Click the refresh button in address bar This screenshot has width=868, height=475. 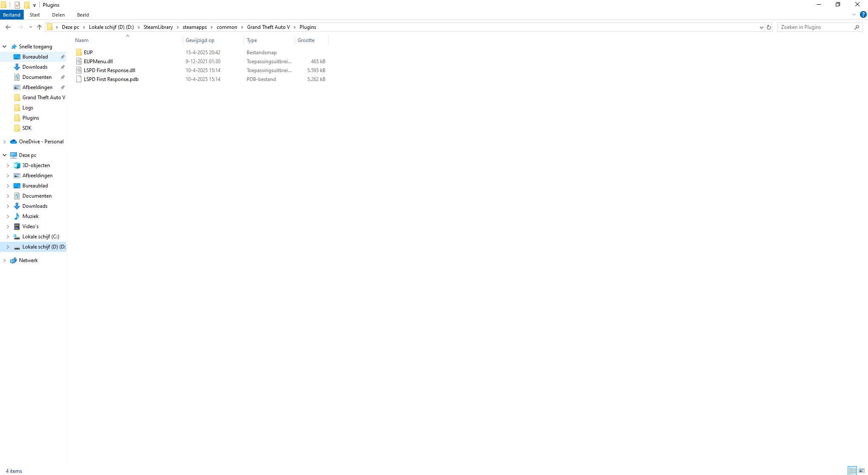tap(769, 27)
